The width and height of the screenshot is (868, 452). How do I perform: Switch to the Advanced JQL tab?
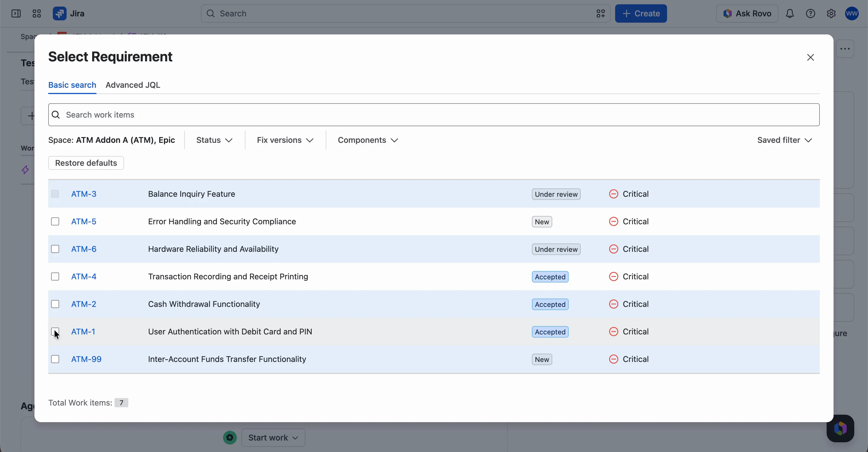point(133,85)
